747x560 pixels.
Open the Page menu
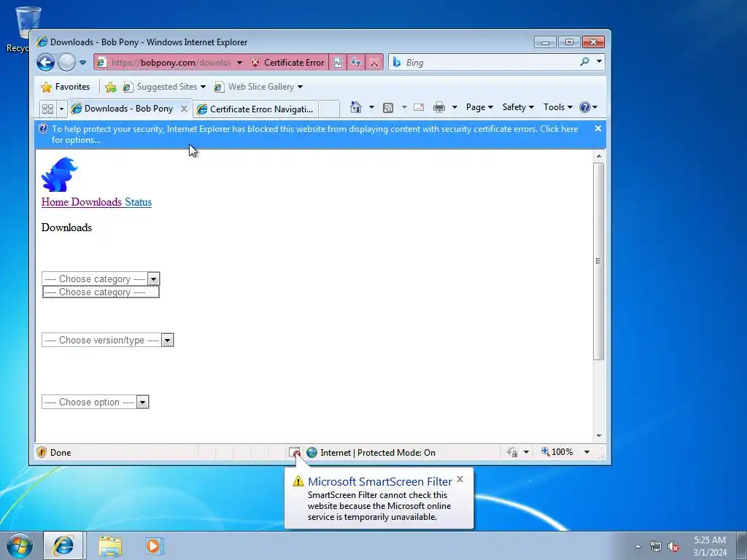tap(479, 107)
